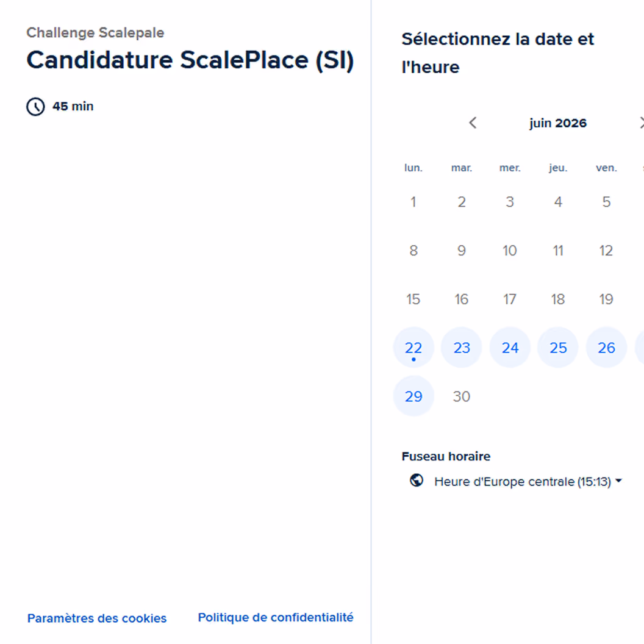The width and height of the screenshot is (644, 644).
Task: Click the date 10 cell
Action: pos(510,251)
